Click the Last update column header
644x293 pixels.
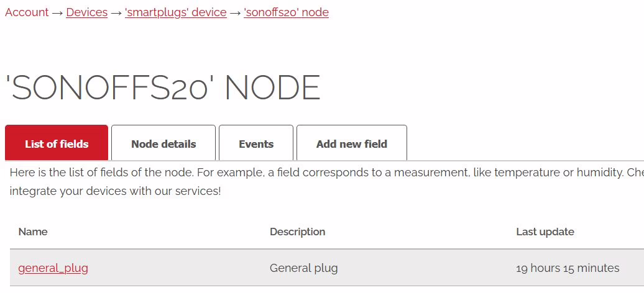tap(545, 232)
